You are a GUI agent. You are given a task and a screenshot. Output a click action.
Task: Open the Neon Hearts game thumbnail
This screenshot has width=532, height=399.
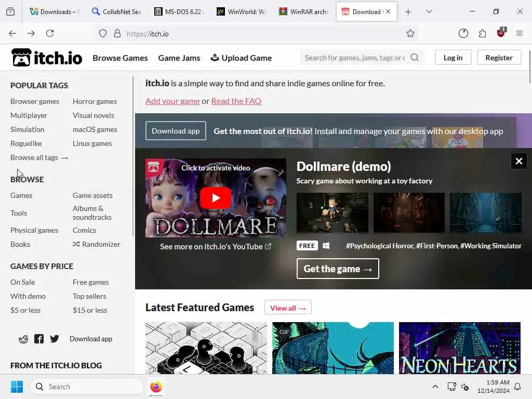pos(459,348)
